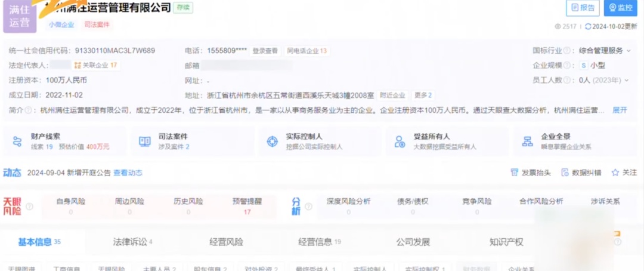Open 深度风险分析 analysis item

[x=348, y=207]
